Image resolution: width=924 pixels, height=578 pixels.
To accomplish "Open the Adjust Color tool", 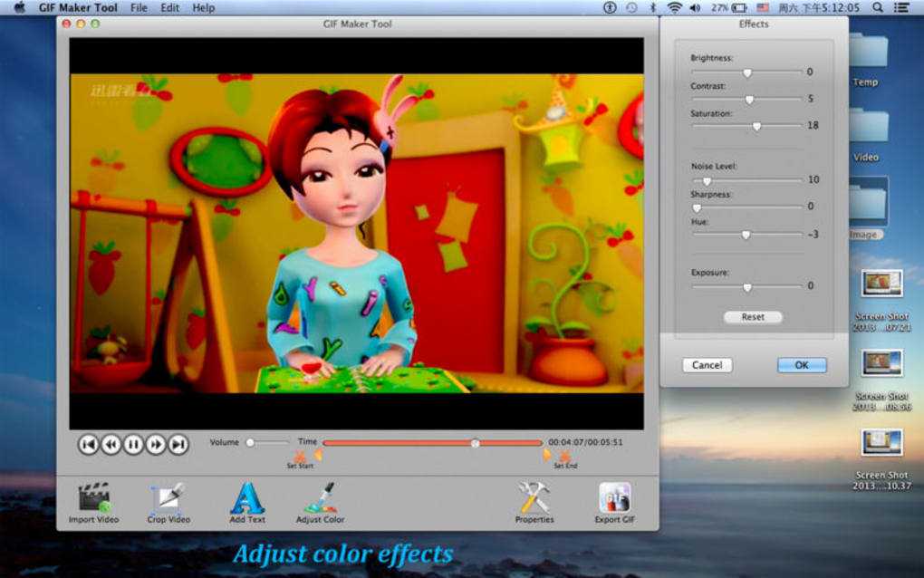I will click(x=320, y=503).
